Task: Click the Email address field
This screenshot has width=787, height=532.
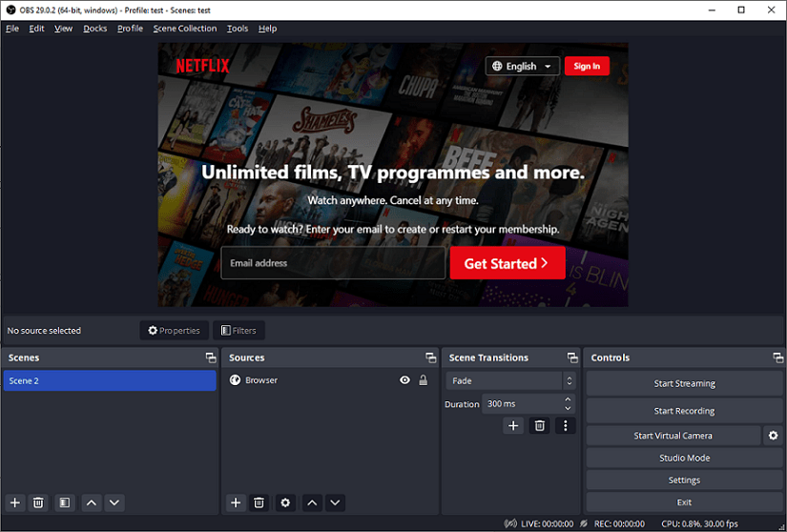Action: click(x=333, y=263)
